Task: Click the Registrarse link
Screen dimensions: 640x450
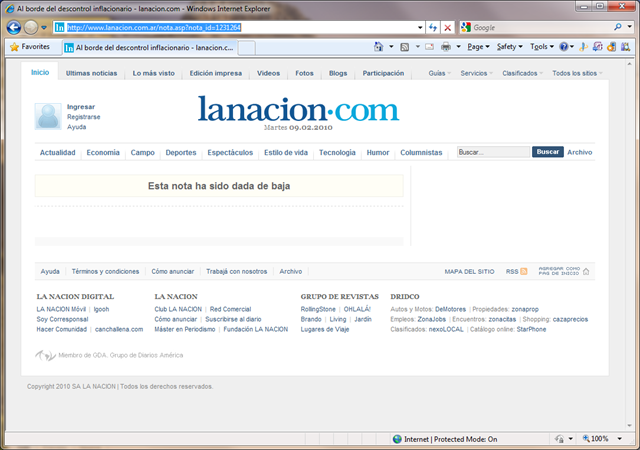Action: pos(84,117)
